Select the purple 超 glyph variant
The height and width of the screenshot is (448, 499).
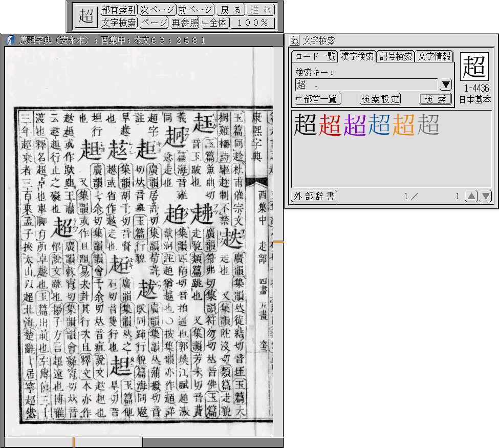(x=355, y=125)
